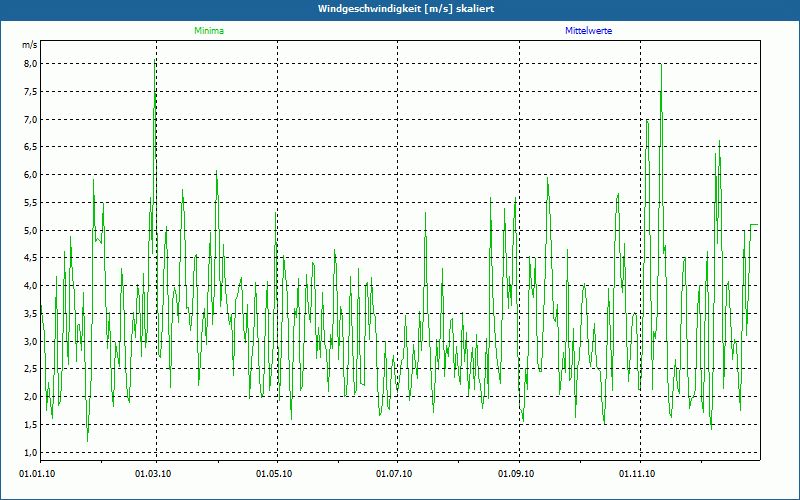Click the 4,0 y-axis value
Image resolution: width=800 pixels, height=500 pixels.
click(31, 286)
